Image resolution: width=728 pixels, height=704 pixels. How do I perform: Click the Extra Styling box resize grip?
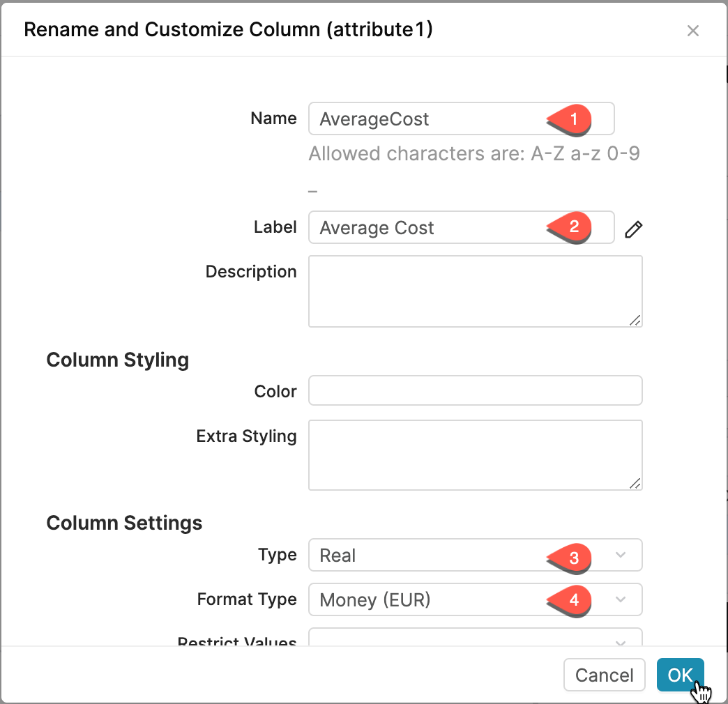pos(636,483)
